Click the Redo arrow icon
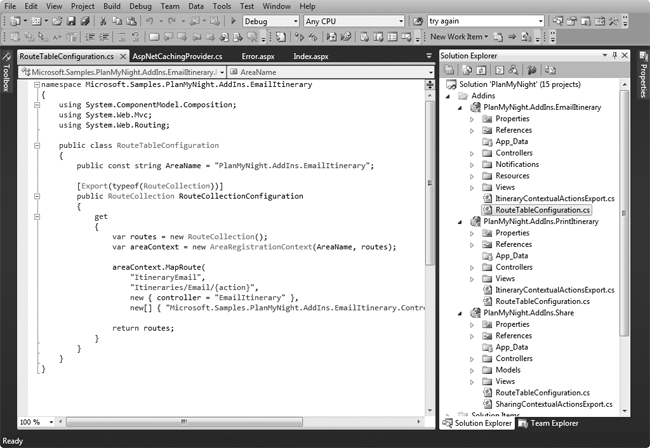This screenshot has height=448, width=650. (x=172, y=21)
